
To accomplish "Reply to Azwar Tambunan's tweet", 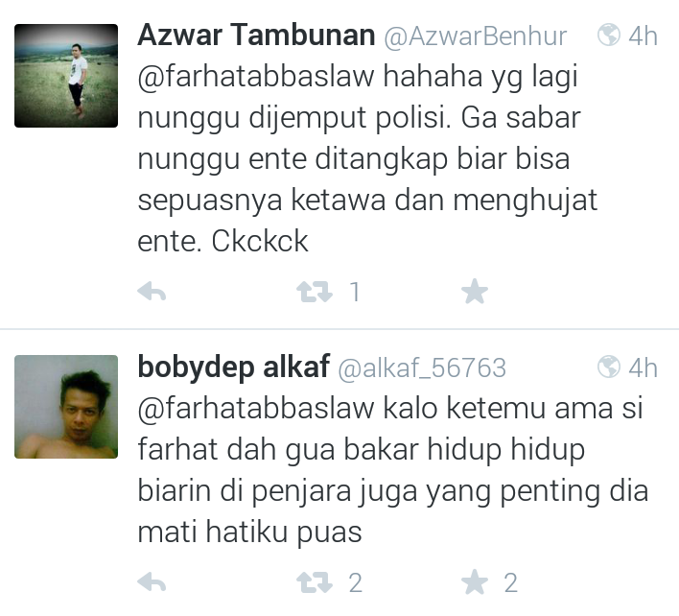I will pyautogui.click(x=152, y=291).
